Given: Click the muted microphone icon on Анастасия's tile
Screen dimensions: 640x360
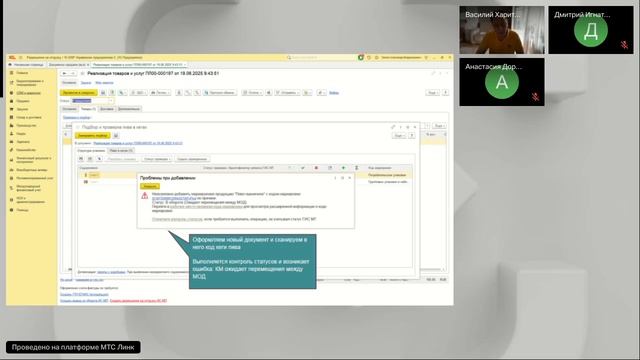Looking at the screenshot, I should pyautogui.click(x=535, y=97).
